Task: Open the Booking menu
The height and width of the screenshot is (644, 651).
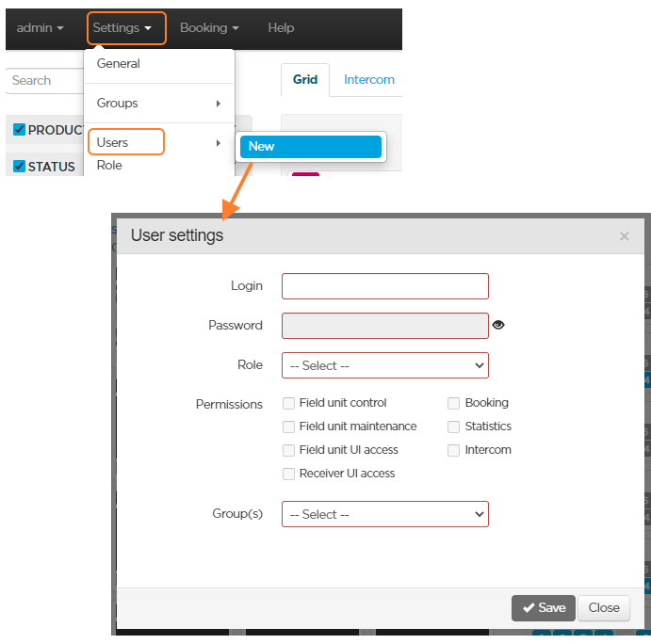Action: pos(209,28)
